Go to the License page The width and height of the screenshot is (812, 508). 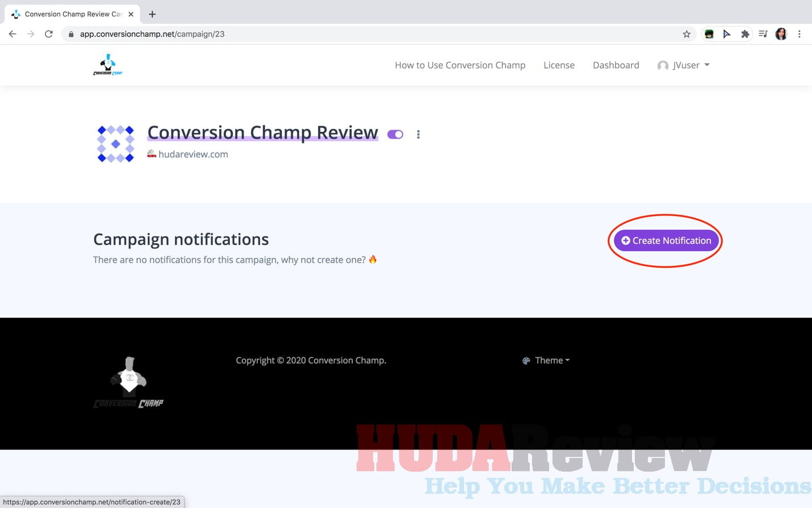[x=559, y=65]
